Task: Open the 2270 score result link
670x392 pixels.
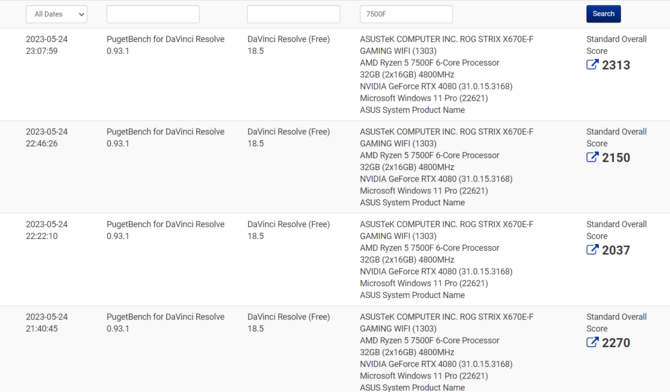Action: 616,343
